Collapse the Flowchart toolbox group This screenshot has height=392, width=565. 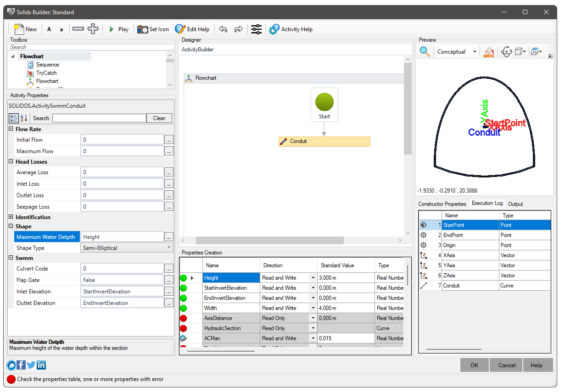[13, 56]
